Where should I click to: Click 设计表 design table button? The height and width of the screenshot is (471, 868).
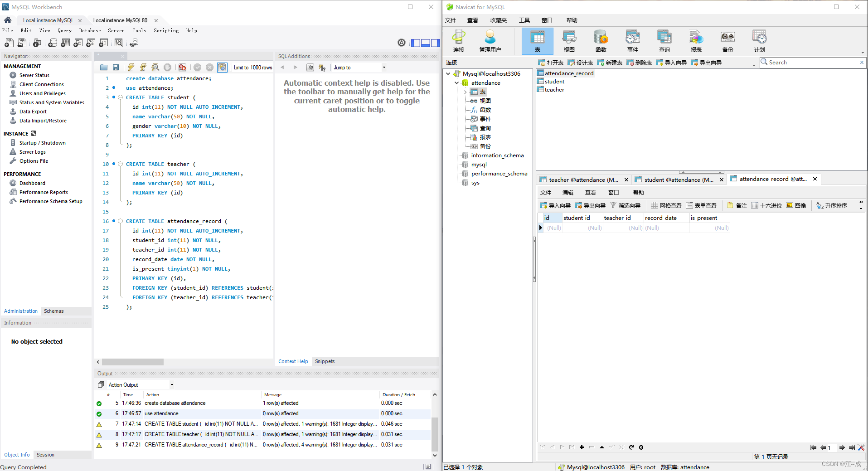click(580, 63)
